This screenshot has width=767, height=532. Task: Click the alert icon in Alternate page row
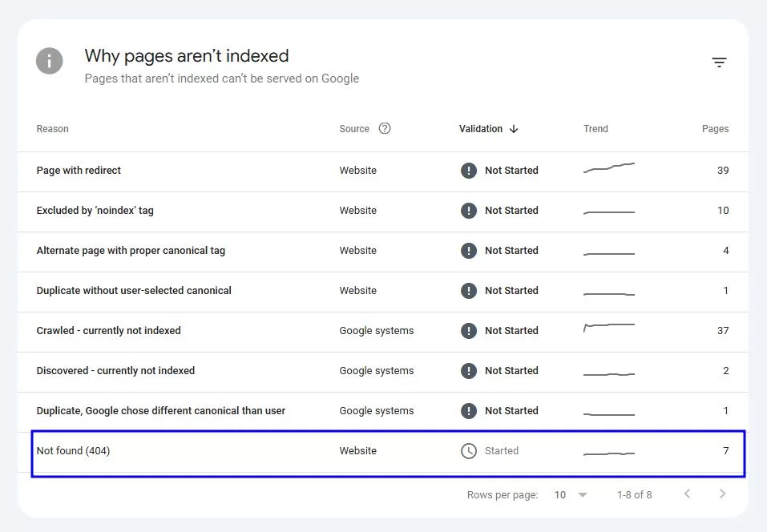469,250
